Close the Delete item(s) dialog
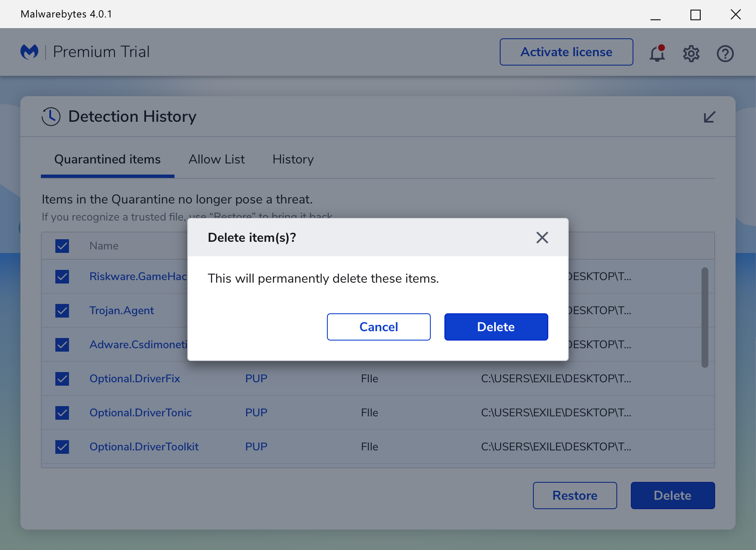Viewport: 756px width, 550px height. [542, 238]
